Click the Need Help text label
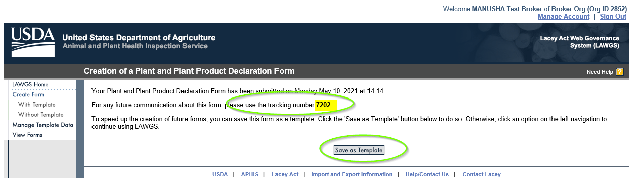 coord(600,72)
